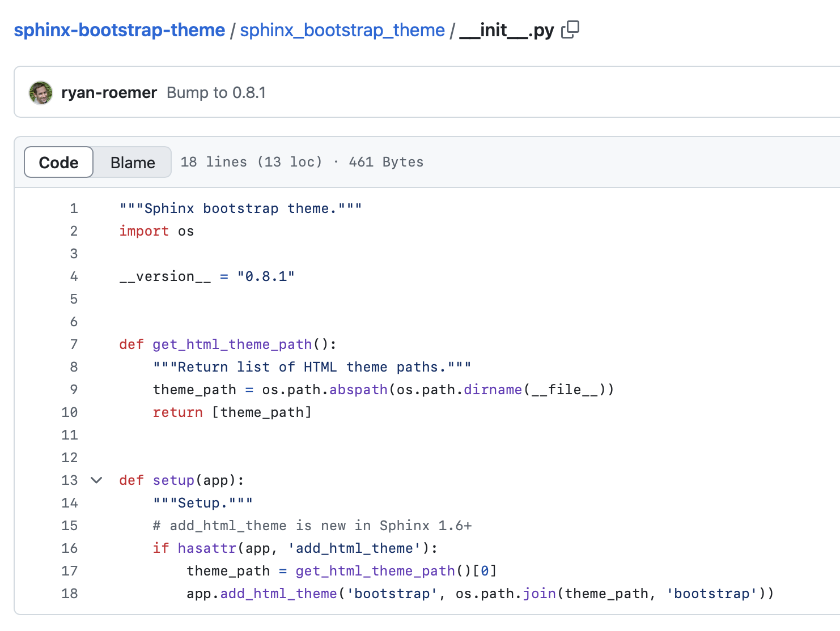Click the 'import' keyword on line 2
This screenshot has width=840, height=631.
(x=144, y=231)
